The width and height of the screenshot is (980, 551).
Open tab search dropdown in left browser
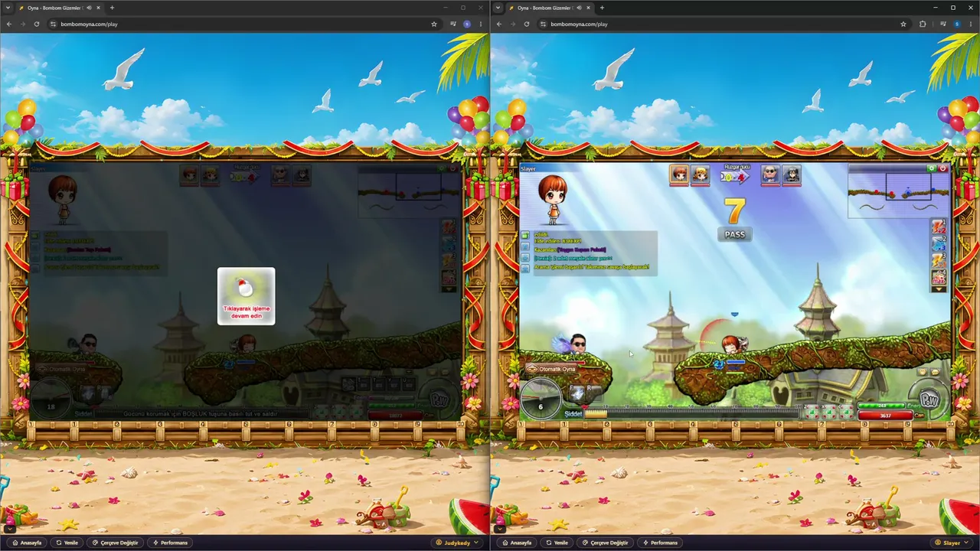click(x=8, y=8)
